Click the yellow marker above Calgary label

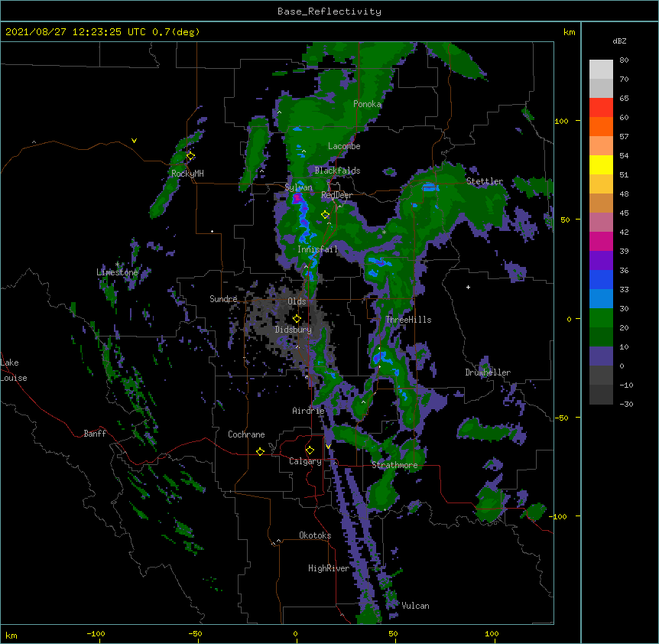310,450
